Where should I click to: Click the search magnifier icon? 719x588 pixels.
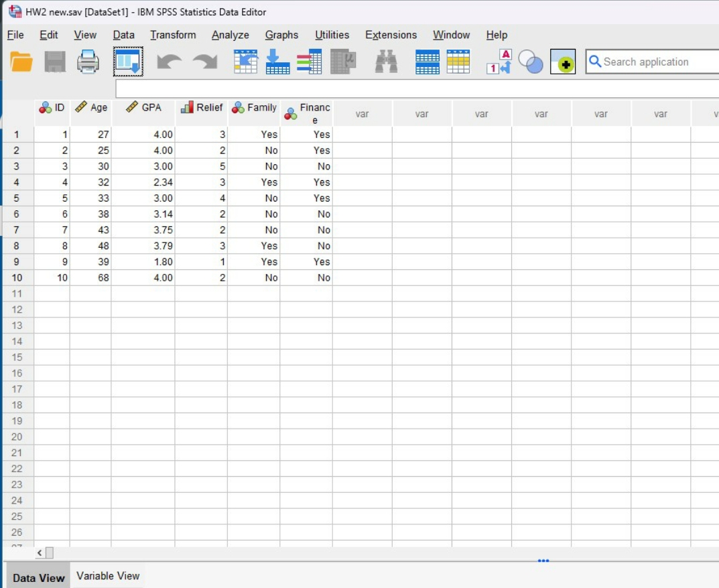595,62
